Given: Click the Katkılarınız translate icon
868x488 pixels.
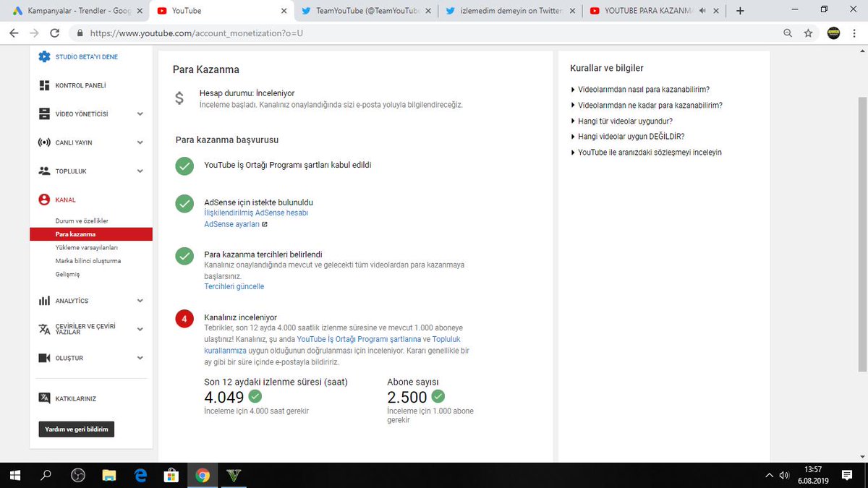Looking at the screenshot, I should point(44,398).
